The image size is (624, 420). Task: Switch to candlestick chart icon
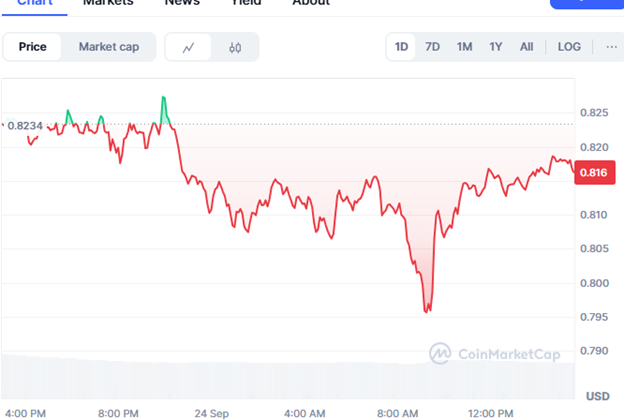pyautogui.click(x=235, y=47)
